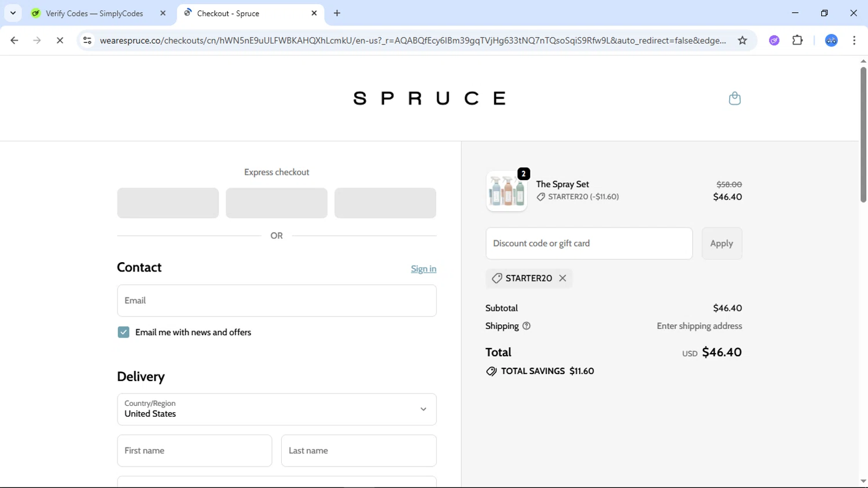Open the shopping bag cart icon
868x488 pixels.
click(x=734, y=98)
